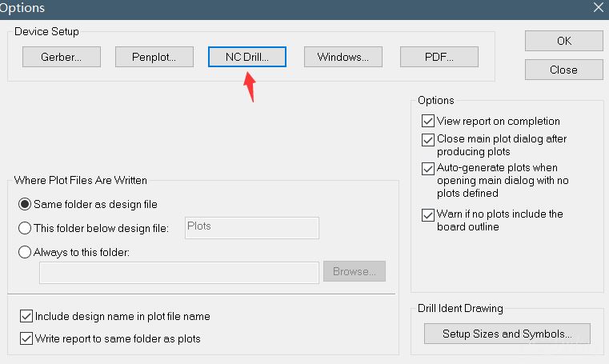Viewport: 609px width, 364px height.
Task: Open the Penplot device setup
Action: [x=154, y=57]
